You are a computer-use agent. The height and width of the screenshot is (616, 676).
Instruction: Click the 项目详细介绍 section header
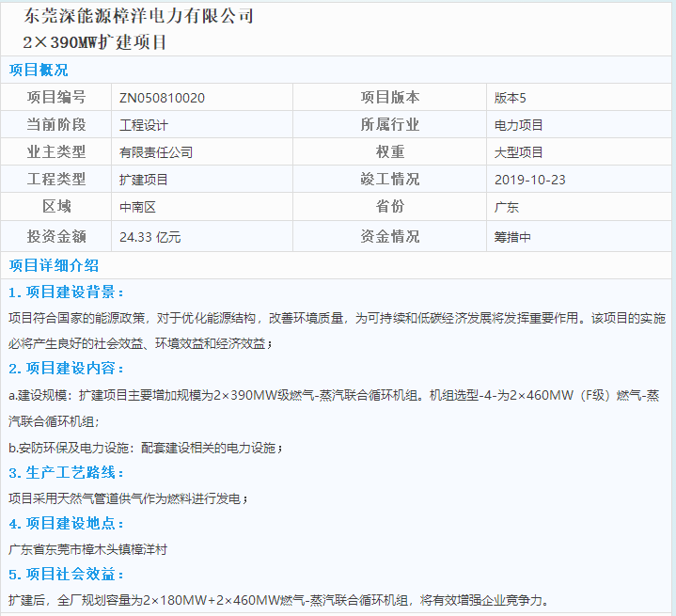pos(54,265)
